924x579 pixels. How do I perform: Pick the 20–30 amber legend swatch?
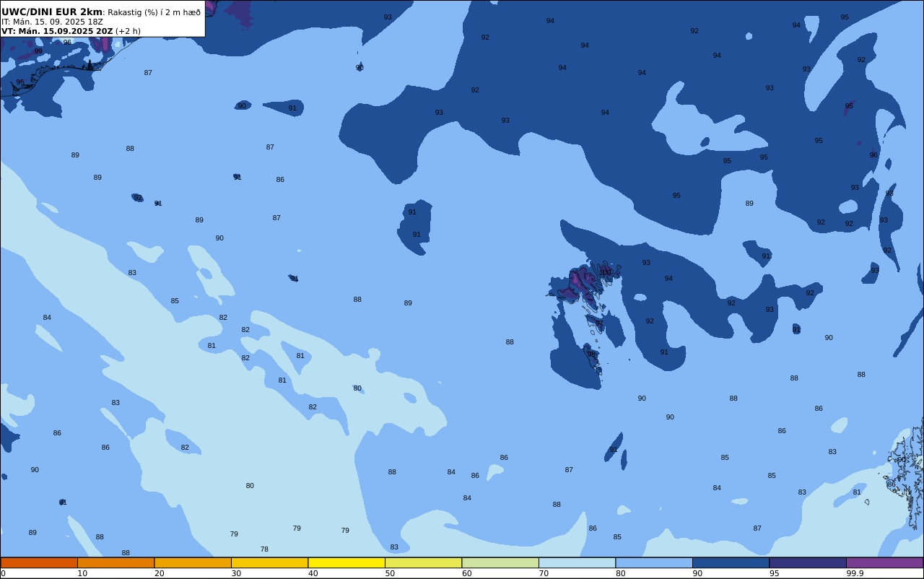click(193, 562)
